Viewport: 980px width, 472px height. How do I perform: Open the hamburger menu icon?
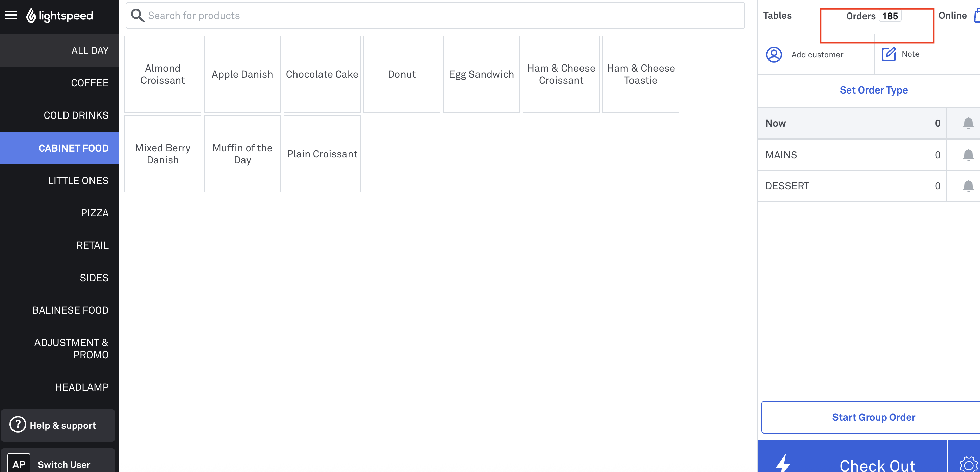[x=11, y=15]
